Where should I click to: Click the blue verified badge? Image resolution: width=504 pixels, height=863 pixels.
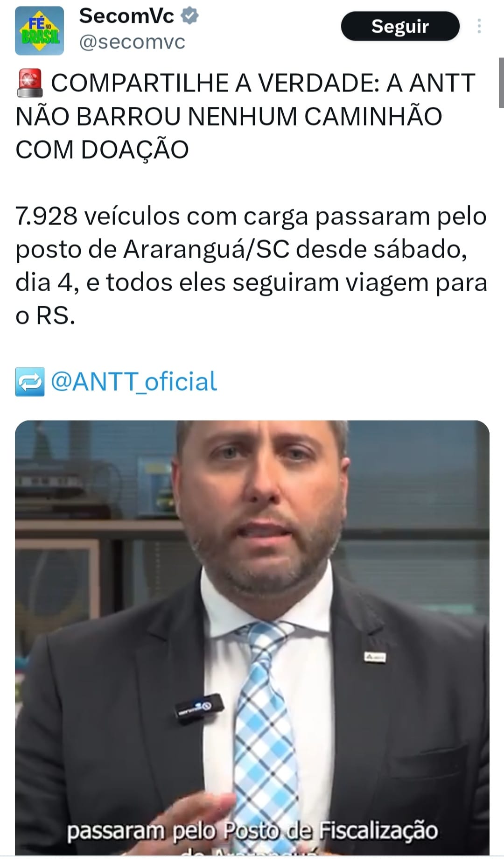click(189, 16)
